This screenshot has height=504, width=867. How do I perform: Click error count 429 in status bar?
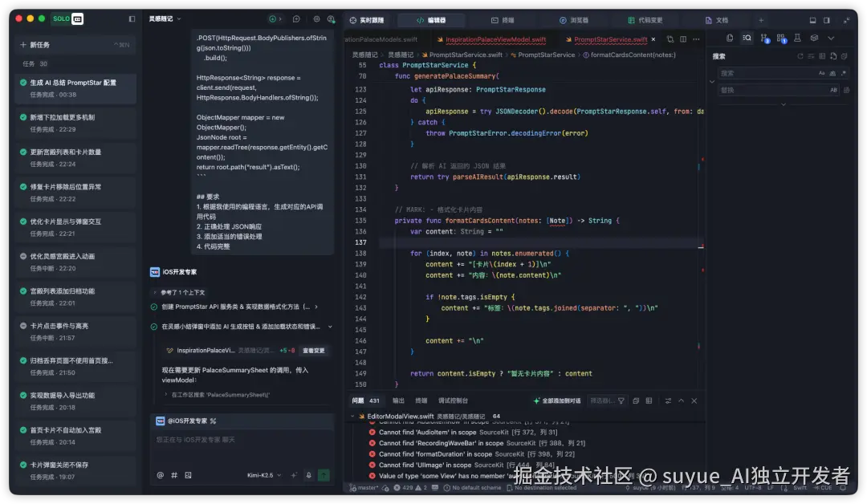coord(403,488)
